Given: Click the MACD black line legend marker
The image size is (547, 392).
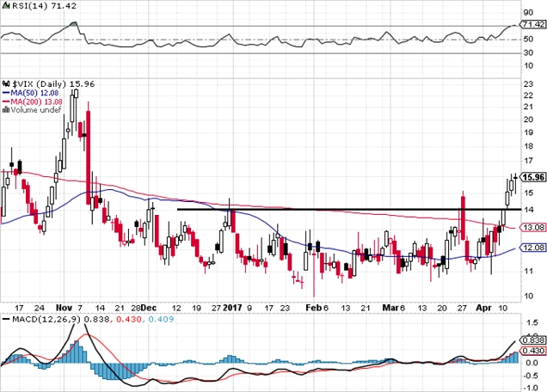Looking at the screenshot, I should 6,319.
